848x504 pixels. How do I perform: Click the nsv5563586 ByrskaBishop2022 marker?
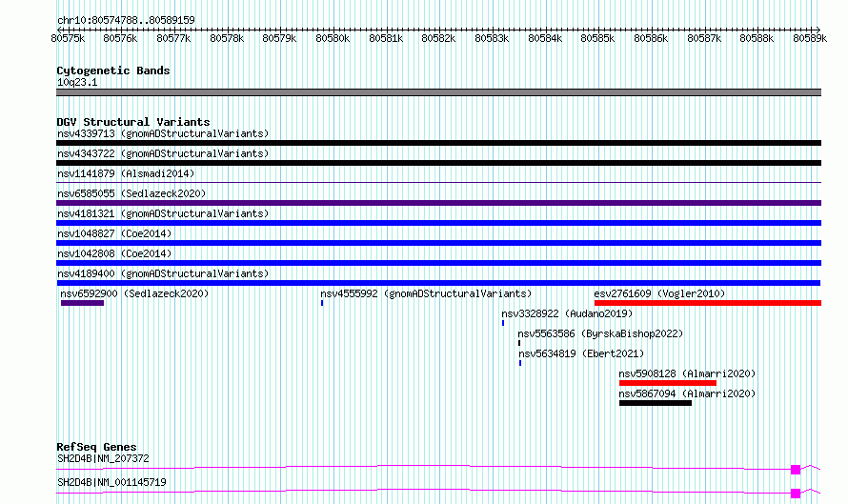519,343
